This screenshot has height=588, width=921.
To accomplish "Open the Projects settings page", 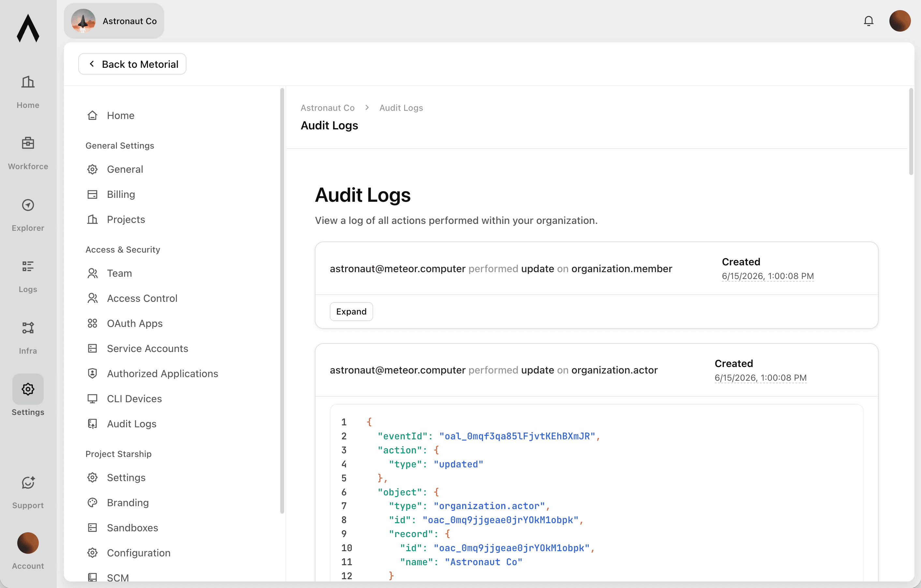I will [x=126, y=220].
